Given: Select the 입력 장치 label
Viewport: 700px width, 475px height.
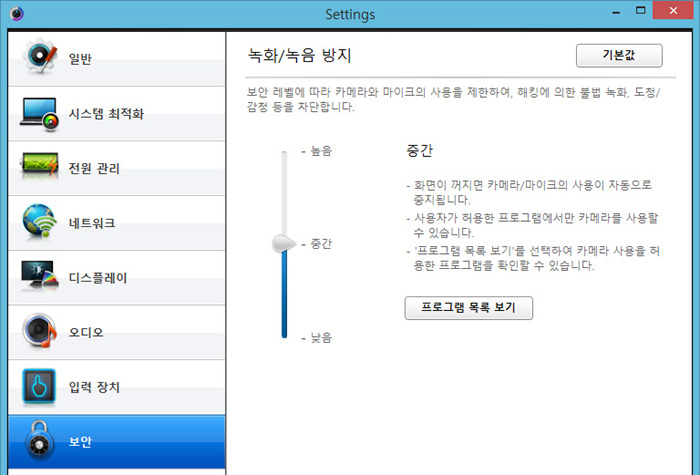Looking at the screenshot, I should 94,387.
